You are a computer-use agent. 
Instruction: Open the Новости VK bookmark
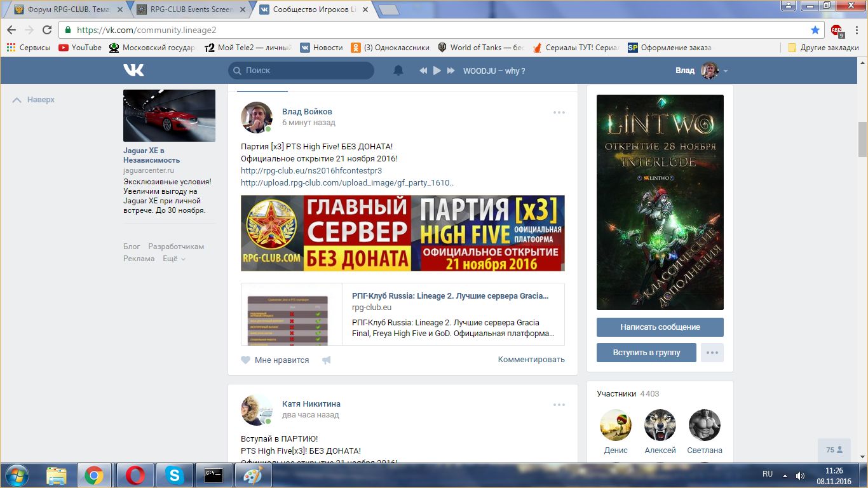tap(322, 48)
